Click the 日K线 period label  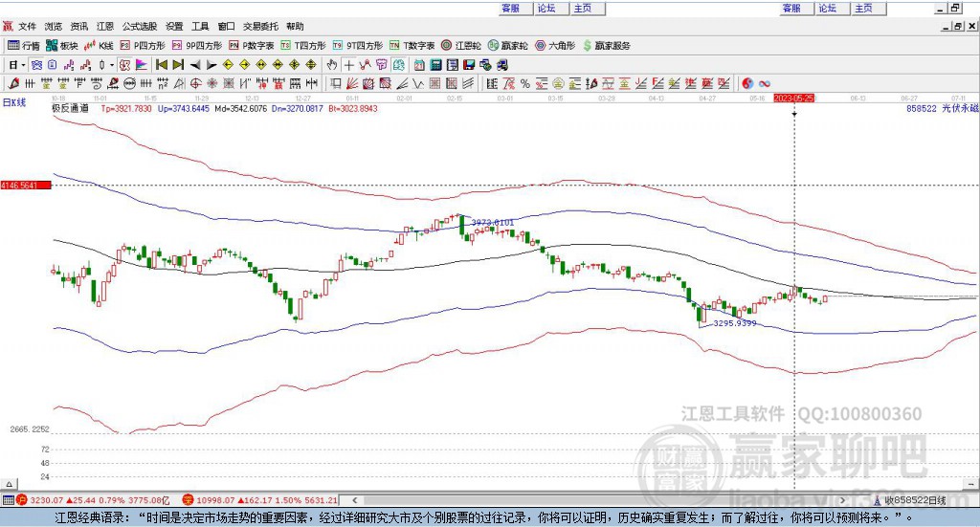point(14,102)
